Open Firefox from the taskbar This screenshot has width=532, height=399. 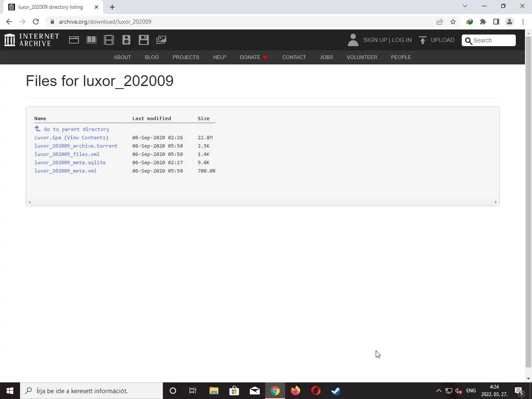(x=296, y=391)
